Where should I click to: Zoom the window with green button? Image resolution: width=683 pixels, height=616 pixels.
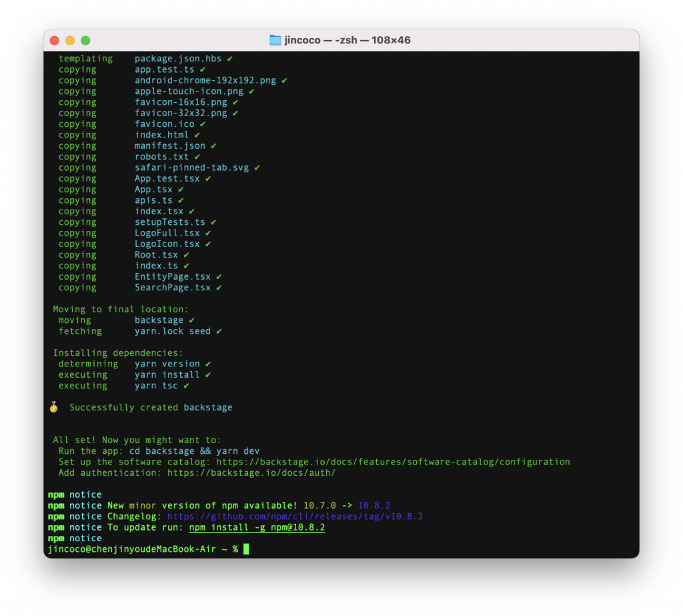coord(86,41)
